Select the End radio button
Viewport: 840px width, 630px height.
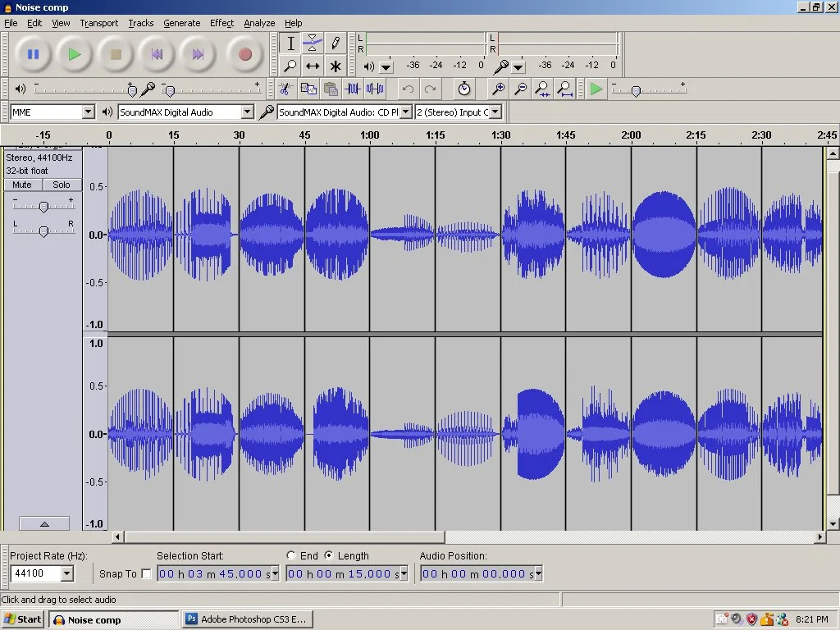[291, 555]
